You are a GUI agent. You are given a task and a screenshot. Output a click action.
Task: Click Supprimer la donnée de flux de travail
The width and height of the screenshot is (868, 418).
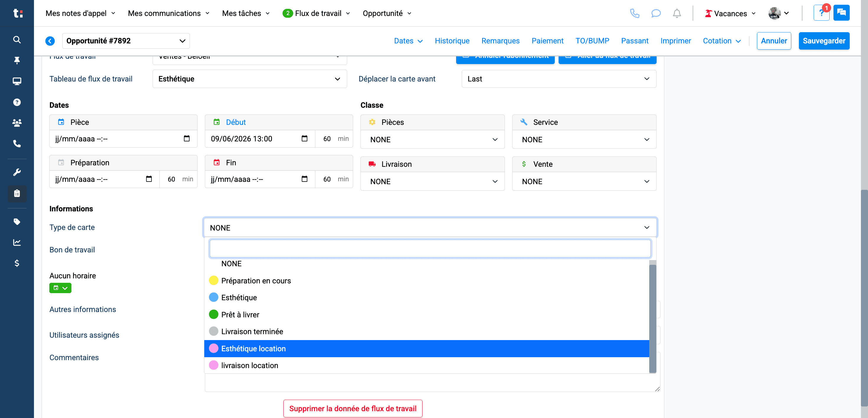tap(353, 409)
